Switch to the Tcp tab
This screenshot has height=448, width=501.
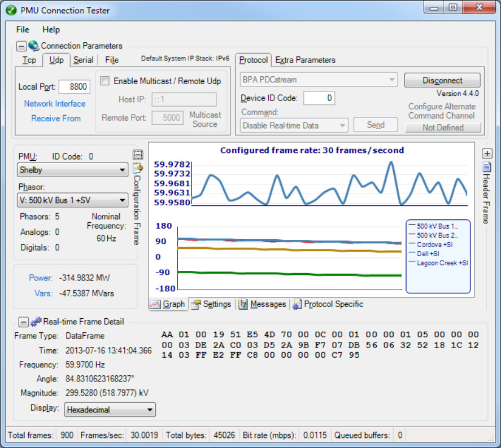click(29, 60)
